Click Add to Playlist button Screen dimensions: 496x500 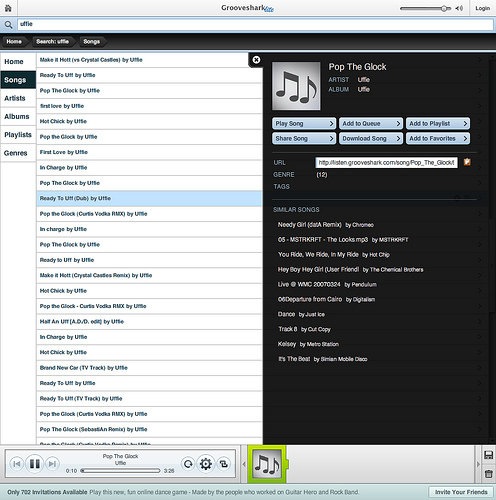pos(438,124)
